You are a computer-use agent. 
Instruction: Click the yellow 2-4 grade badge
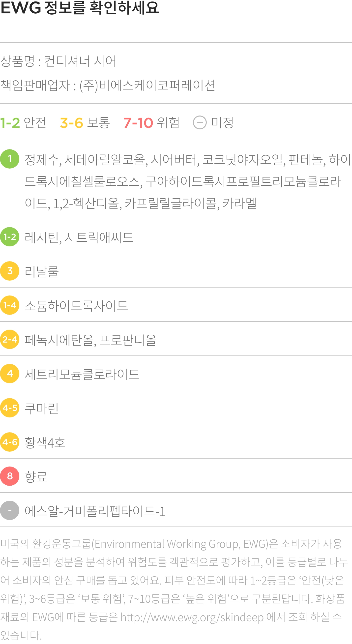pos(10,339)
